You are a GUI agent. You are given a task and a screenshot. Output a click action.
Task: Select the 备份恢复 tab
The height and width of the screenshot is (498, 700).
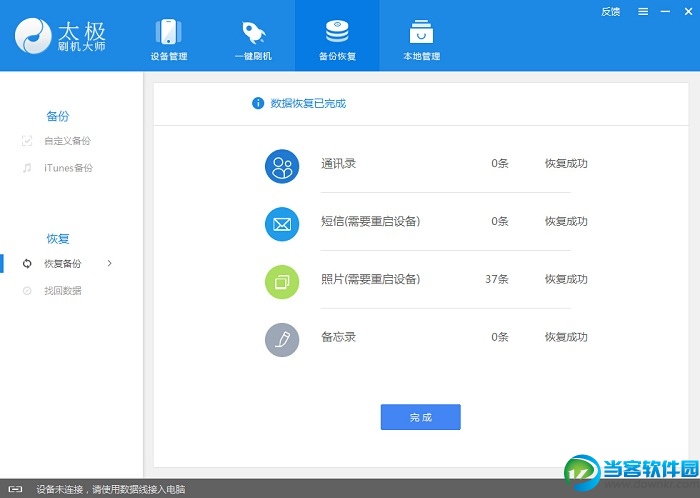click(x=337, y=36)
